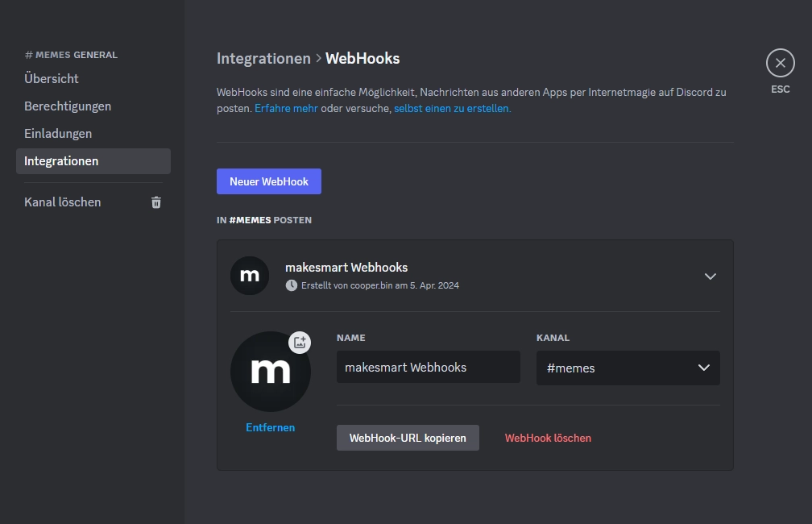Click the 'makesmart Webhooks' card title
Viewport: 812px width, 524px height.
346,268
